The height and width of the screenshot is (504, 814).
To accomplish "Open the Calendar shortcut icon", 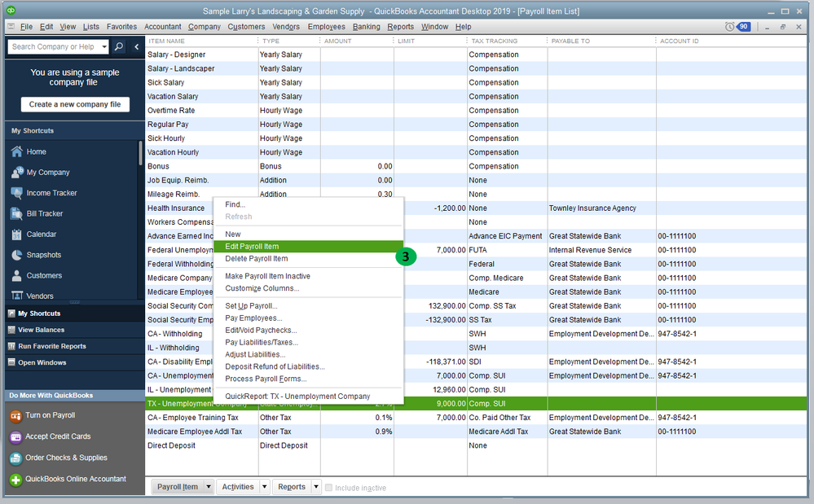I will (15, 234).
